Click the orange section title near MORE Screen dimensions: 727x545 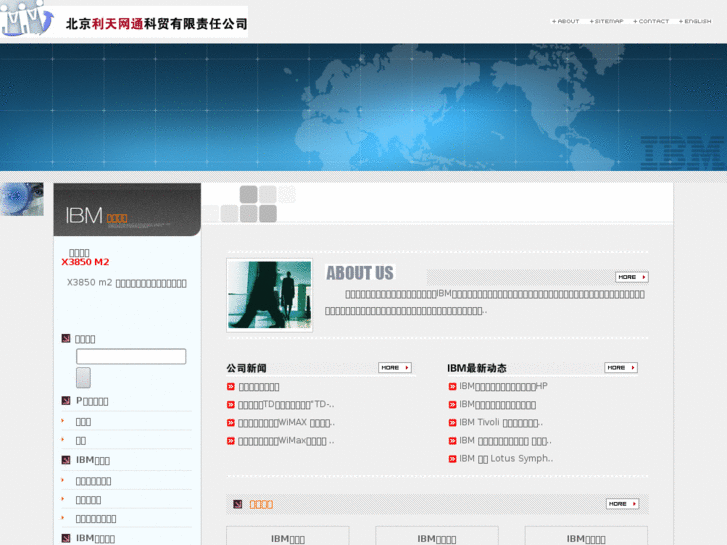coord(261,504)
